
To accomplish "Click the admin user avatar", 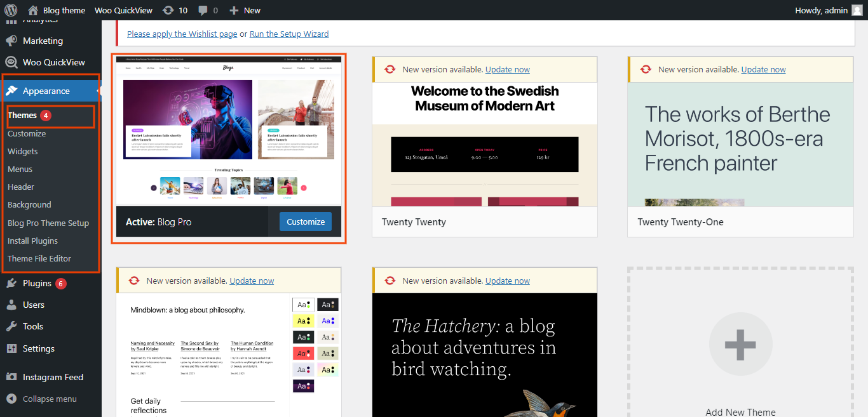I will pos(857,10).
